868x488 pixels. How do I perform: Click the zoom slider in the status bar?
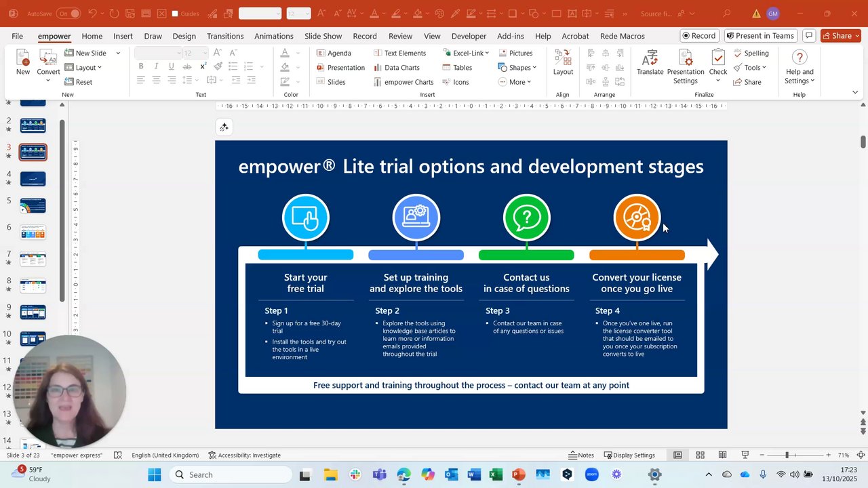795,455
